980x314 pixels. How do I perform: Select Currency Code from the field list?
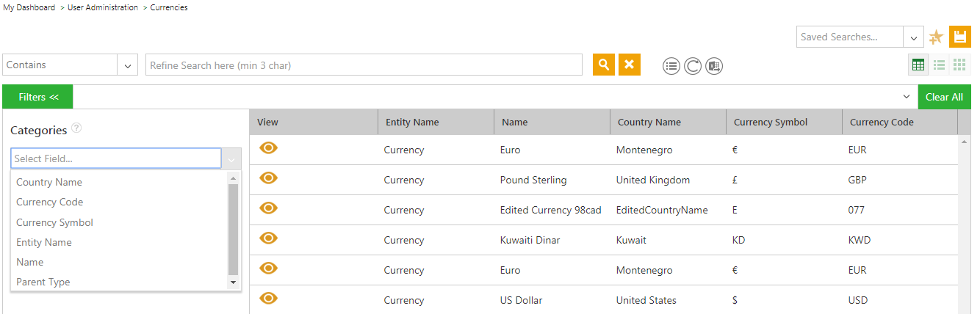50,202
